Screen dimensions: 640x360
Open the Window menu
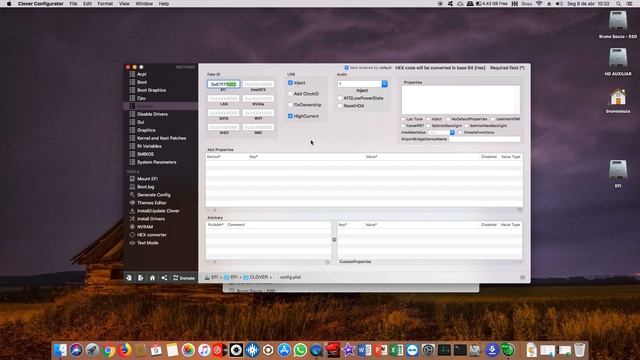click(x=144, y=4)
